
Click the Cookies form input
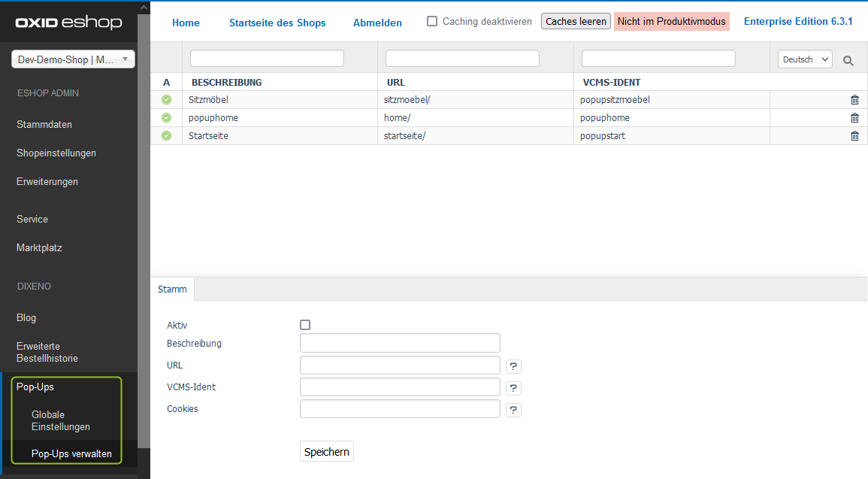tap(400, 408)
